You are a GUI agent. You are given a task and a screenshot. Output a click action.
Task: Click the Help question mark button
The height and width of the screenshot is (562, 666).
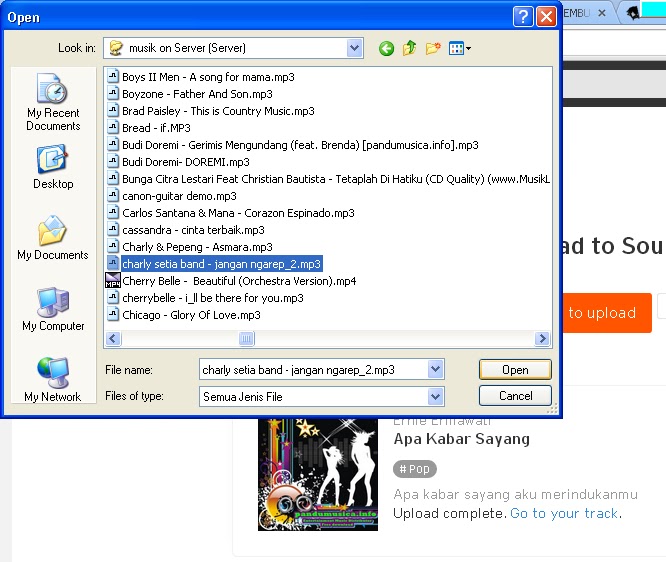[523, 17]
